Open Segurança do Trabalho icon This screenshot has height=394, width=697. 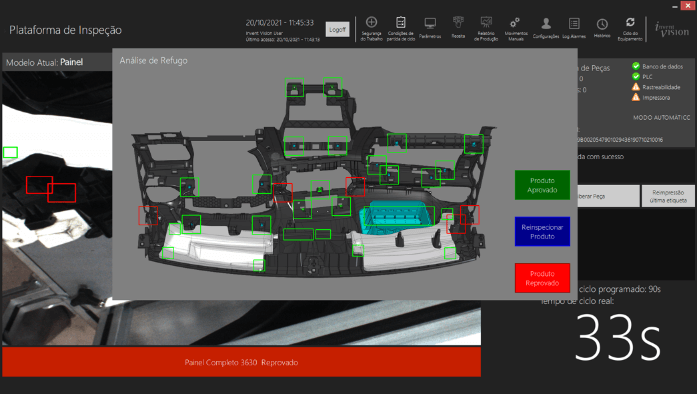(x=371, y=22)
